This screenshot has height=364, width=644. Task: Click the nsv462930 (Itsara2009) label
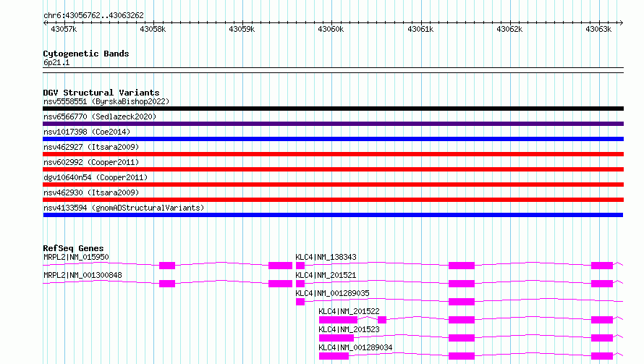pyautogui.click(x=91, y=192)
